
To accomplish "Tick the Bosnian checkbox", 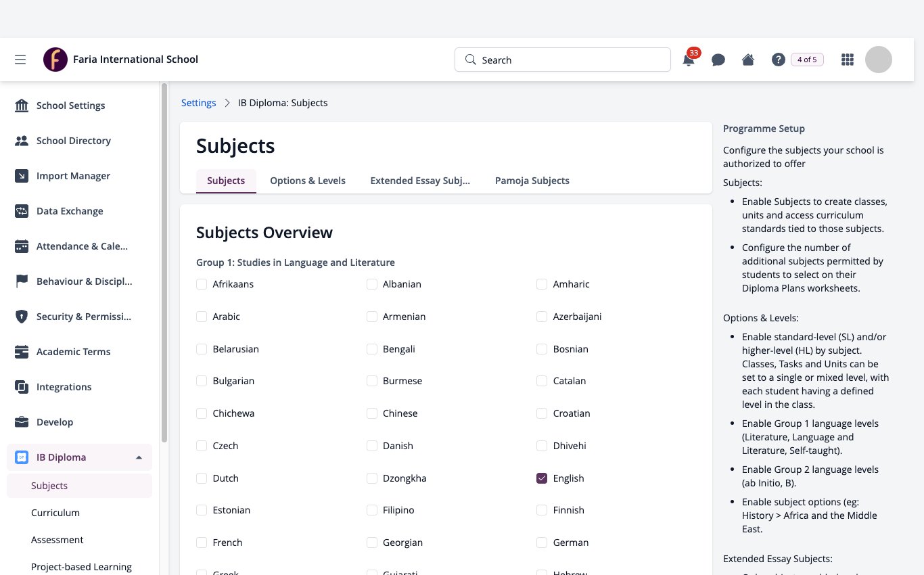I will coord(542,349).
